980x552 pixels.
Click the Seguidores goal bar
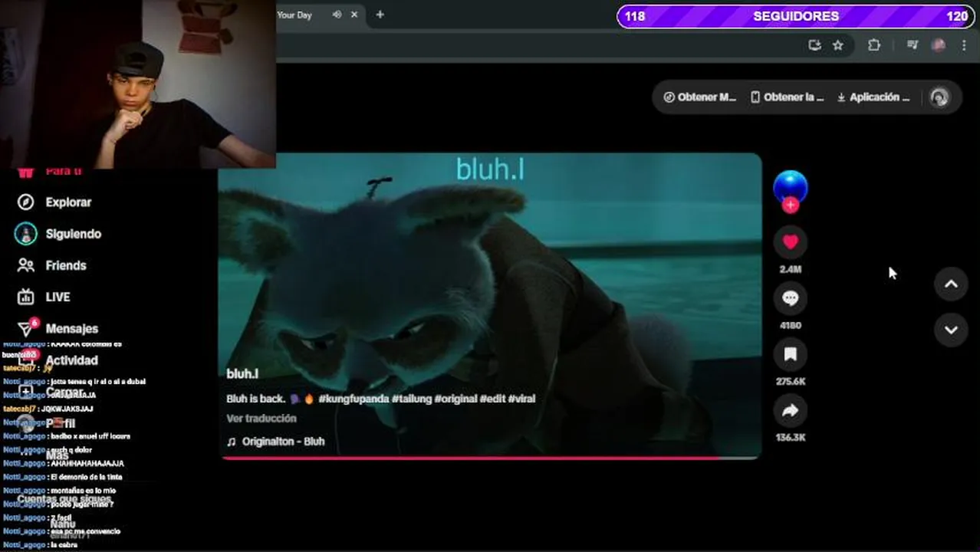click(796, 16)
